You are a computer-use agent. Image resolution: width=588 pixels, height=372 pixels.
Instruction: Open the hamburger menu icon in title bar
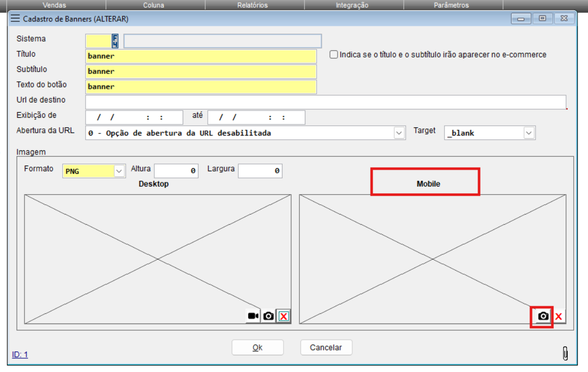click(x=15, y=19)
